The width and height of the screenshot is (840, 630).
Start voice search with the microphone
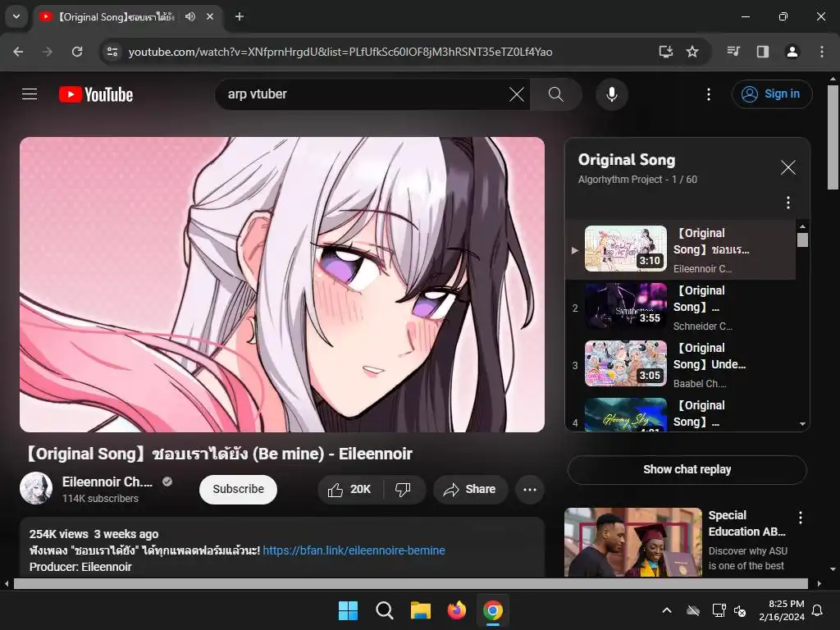611,94
